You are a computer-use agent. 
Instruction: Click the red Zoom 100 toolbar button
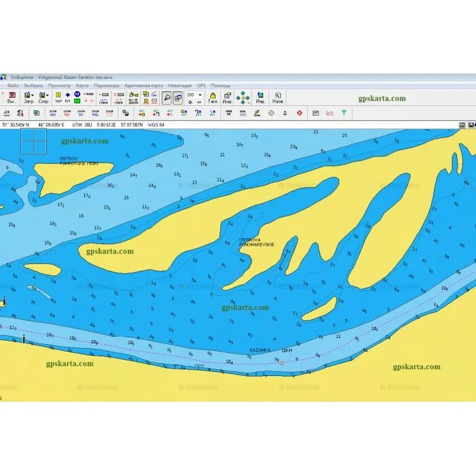coord(67,114)
